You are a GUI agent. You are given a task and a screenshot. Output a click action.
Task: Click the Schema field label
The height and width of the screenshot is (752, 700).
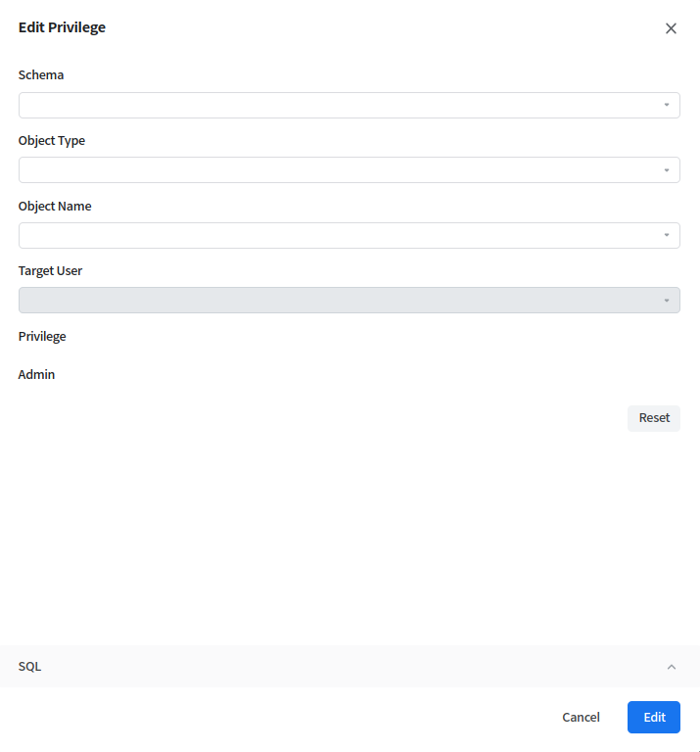(x=41, y=75)
